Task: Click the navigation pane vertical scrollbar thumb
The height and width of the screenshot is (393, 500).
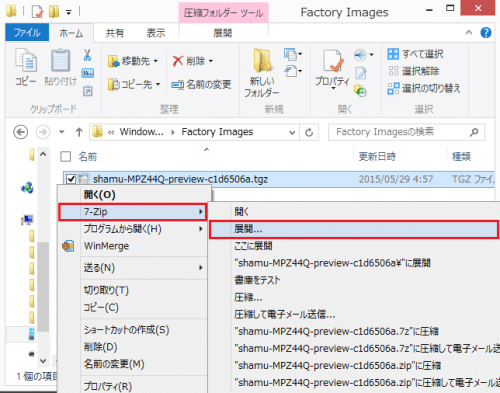Action: [43, 287]
